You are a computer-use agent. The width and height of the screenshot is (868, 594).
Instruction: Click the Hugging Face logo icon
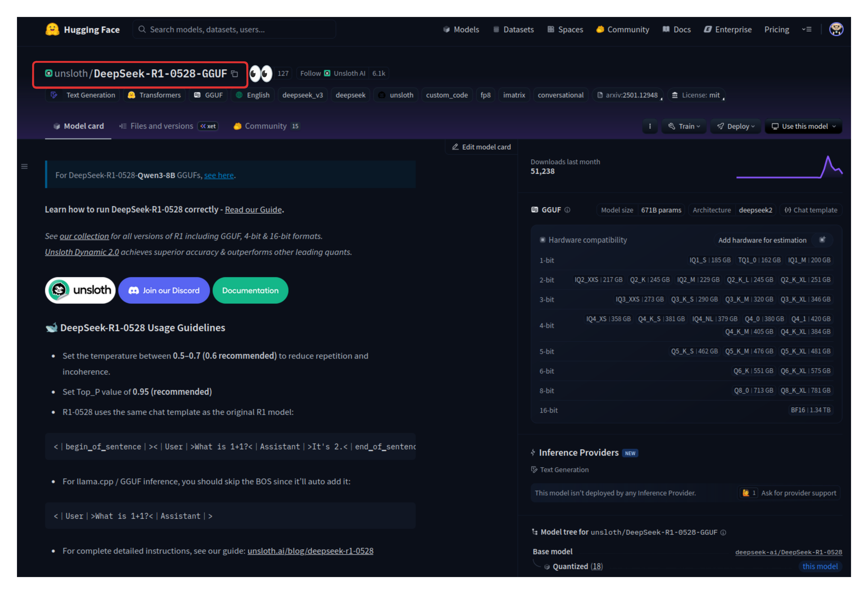point(52,29)
